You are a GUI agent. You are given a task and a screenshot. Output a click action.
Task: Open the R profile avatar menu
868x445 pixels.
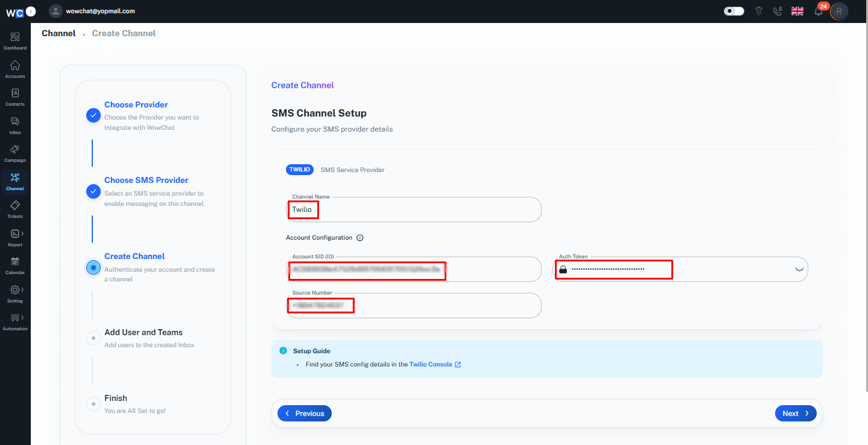click(839, 11)
